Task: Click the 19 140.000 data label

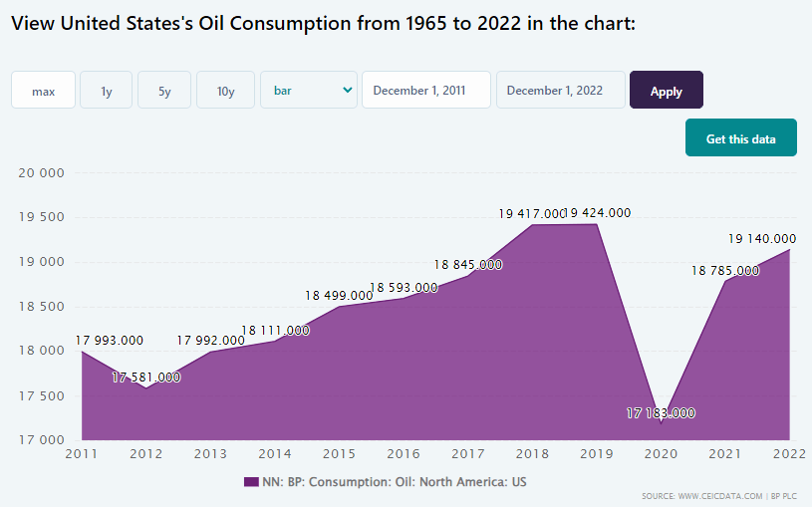Action: coord(762,238)
